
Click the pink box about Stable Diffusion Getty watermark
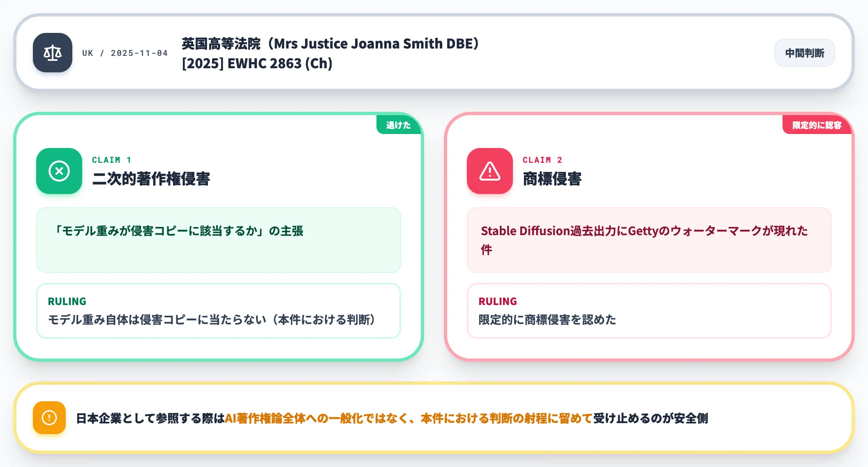pyautogui.click(x=649, y=240)
